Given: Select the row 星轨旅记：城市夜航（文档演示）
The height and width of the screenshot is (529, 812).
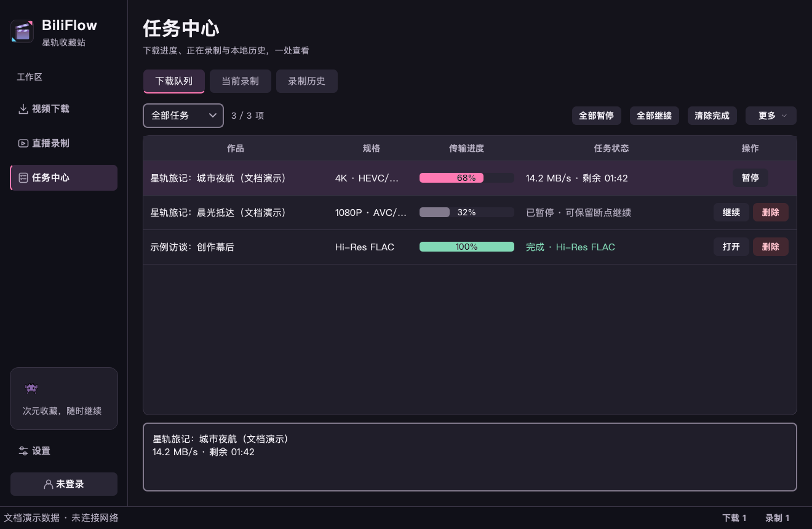Looking at the screenshot, I should (x=470, y=178).
